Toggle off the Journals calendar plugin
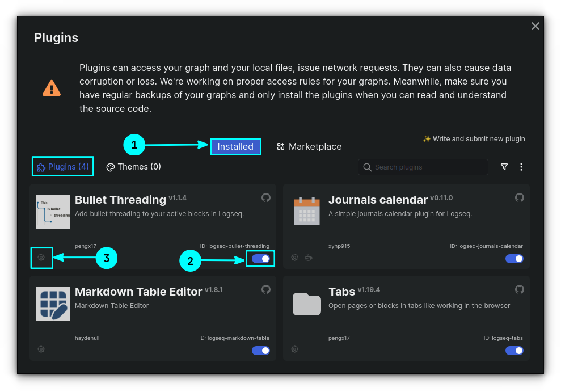 click(x=514, y=259)
